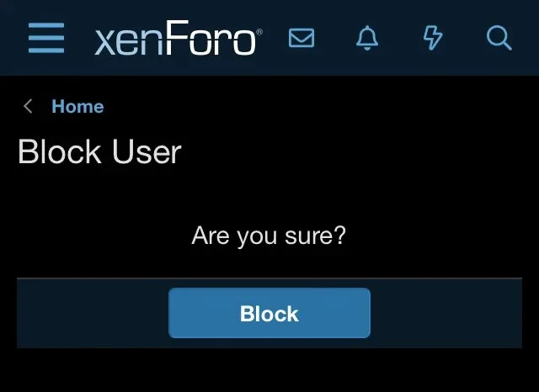Viewport: 539px width, 392px height.
Task: Confirm with the blue Block button
Action: pyautogui.click(x=269, y=313)
